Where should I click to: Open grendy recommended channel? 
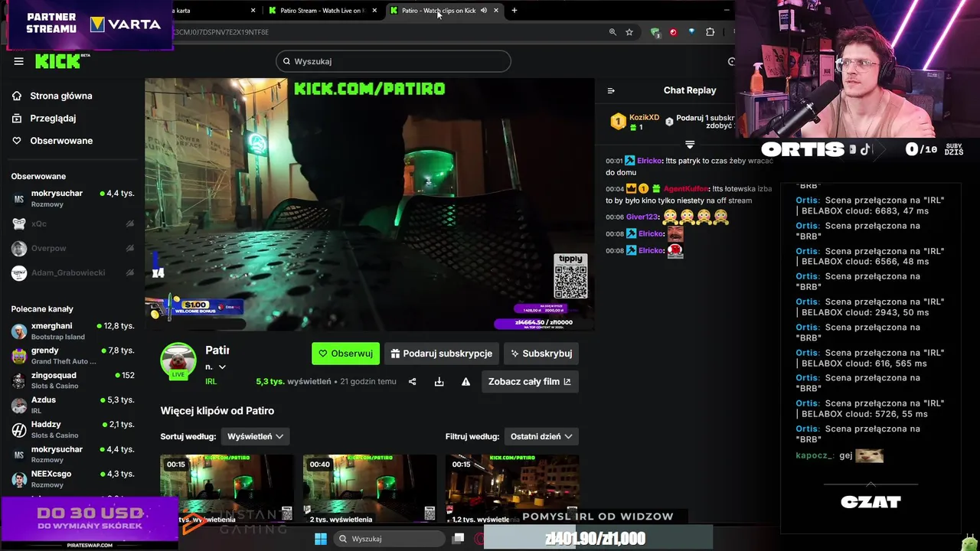coord(73,355)
